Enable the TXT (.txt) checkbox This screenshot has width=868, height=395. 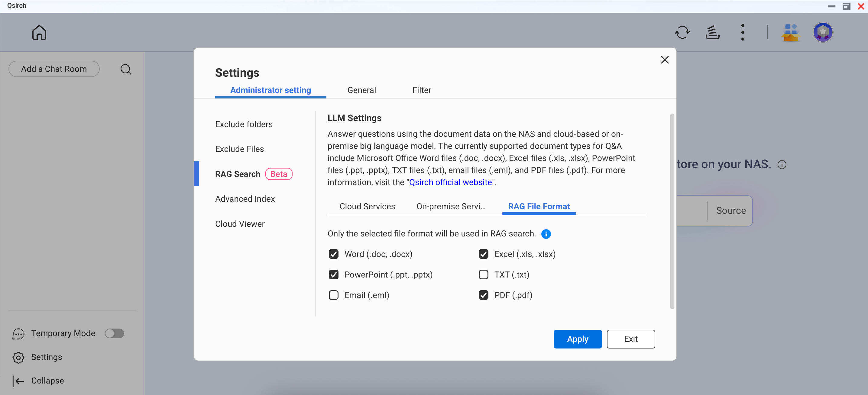pos(483,275)
